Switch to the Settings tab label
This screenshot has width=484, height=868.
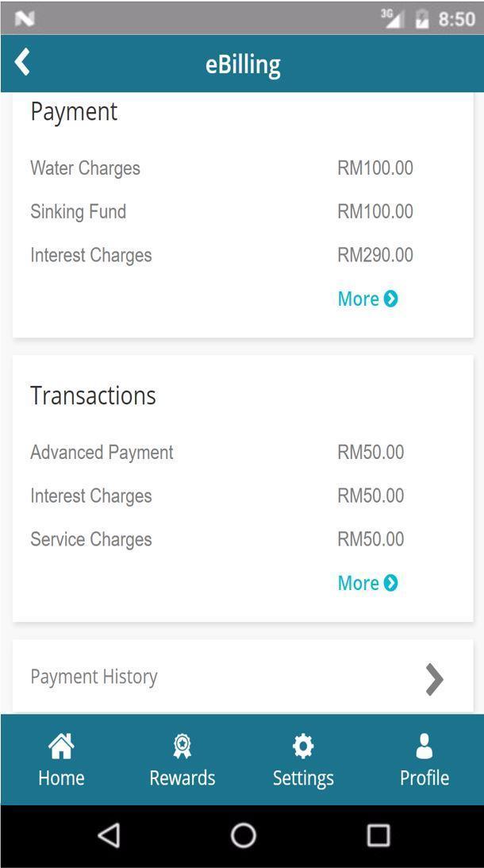pos(303,777)
